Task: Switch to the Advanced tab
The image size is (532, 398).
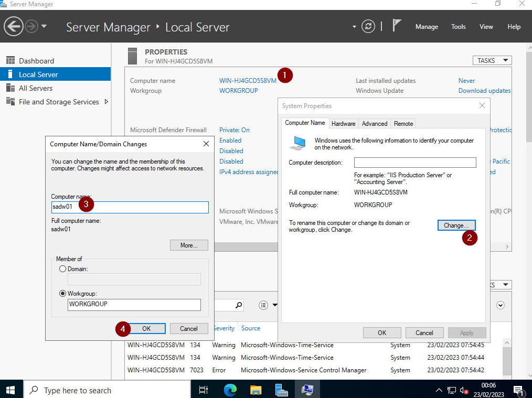Action: (x=375, y=124)
